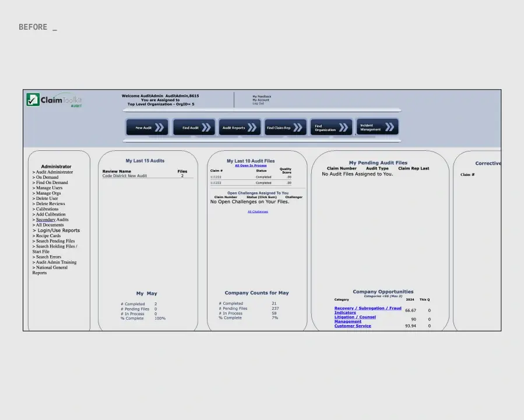Open the My Feedback link
This screenshot has height=420, width=524.
[262, 97]
